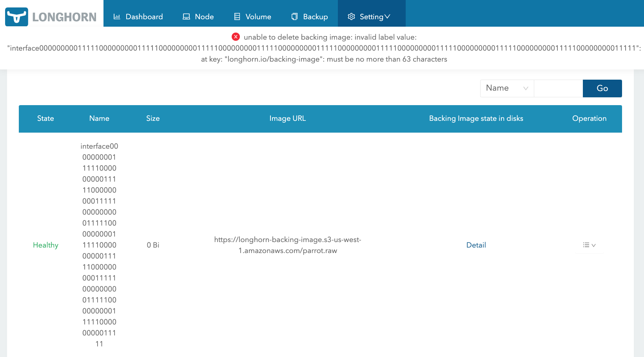Click the Backup icon in the navbar
Image resolution: width=644 pixels, height=357 pixels.
[294, 16]
